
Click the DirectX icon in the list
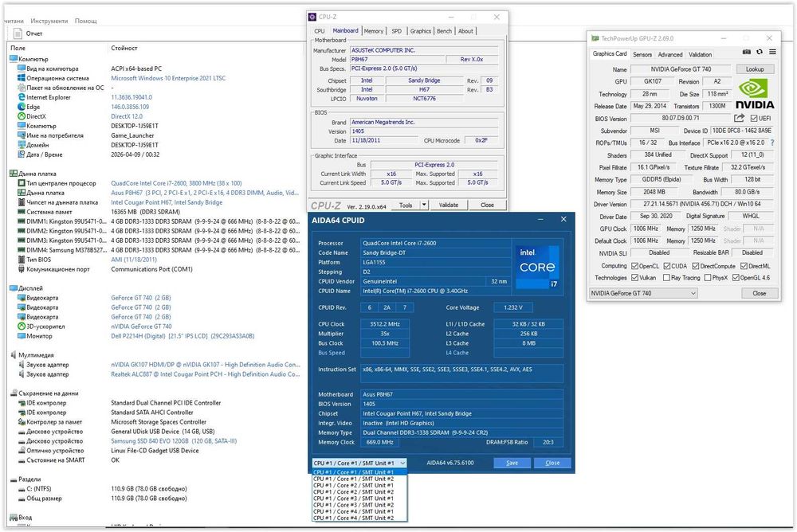[22, 116]
